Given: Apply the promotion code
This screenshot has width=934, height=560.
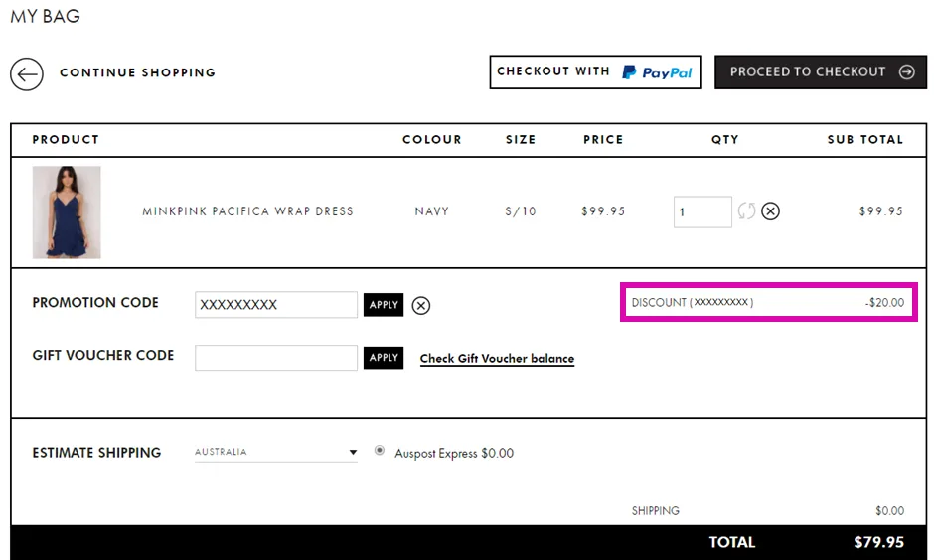Looking at the screenshot, I should [384, 305].
